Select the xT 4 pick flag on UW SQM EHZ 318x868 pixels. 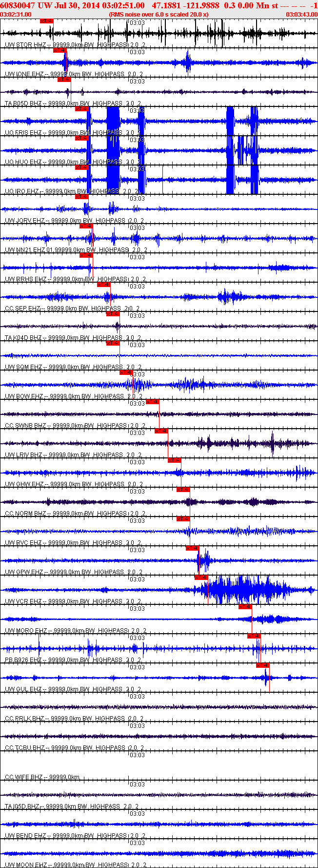pyautogui.click(x=113, y=343)
